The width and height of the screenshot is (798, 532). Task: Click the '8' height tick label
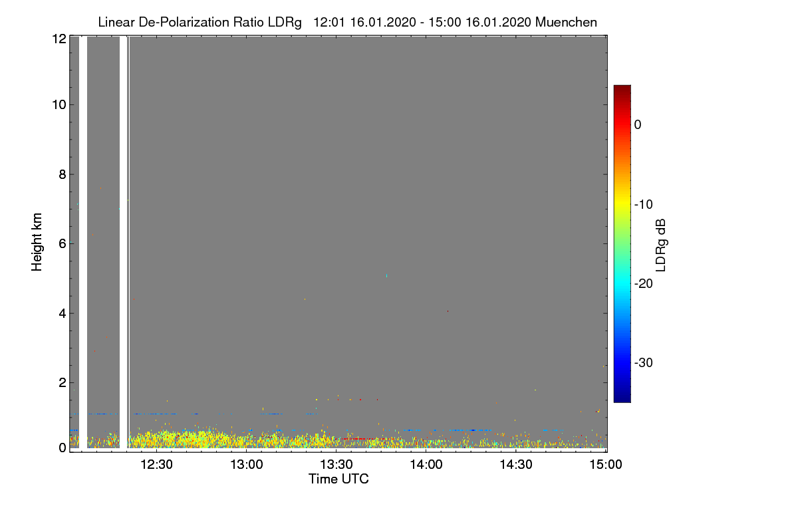pos(63,174)
